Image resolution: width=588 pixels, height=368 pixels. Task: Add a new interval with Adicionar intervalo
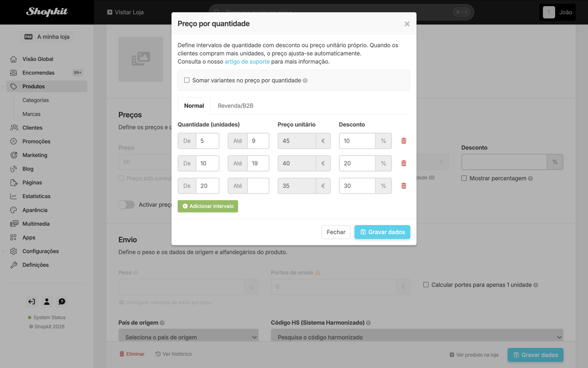coord(208,206)
